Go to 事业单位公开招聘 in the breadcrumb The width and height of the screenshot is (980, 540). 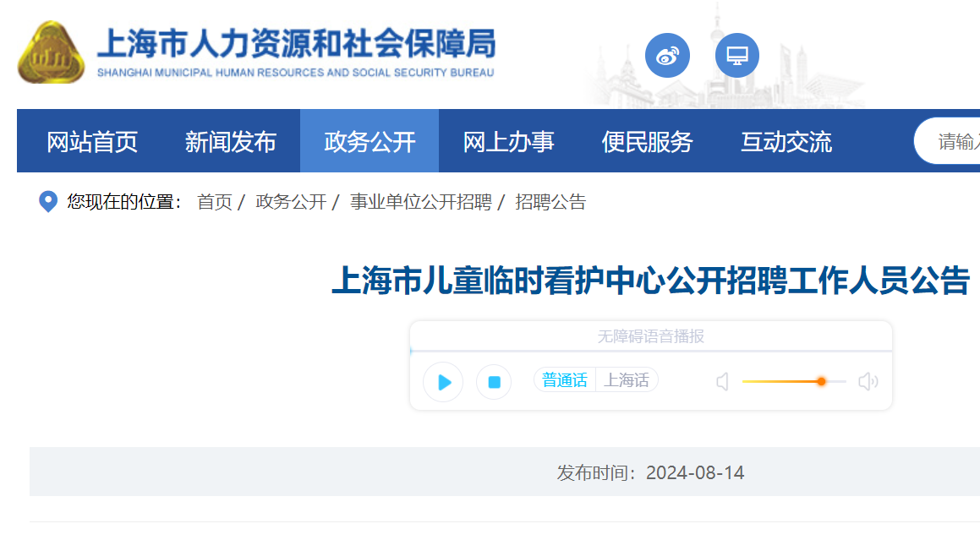tap(420, 202)
